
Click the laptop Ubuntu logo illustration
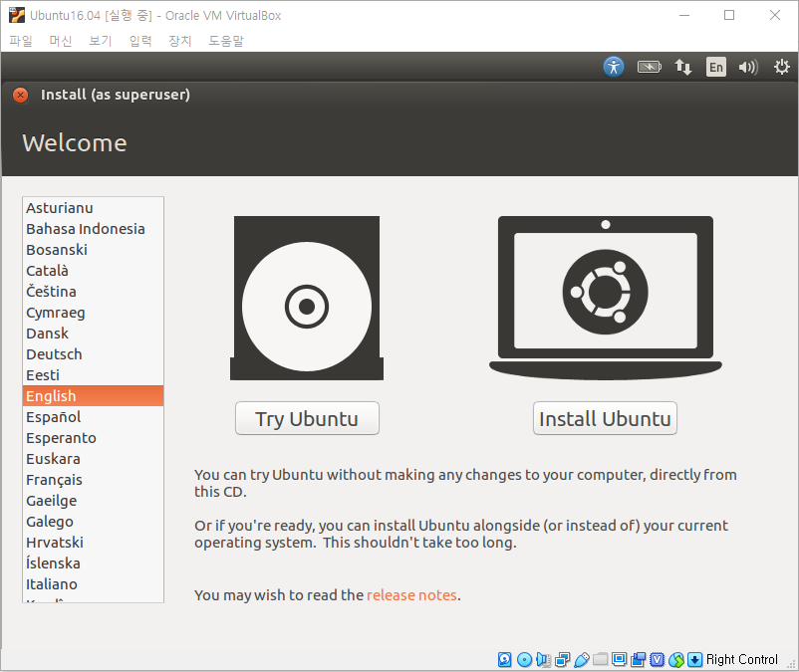(x=606, y=298)
